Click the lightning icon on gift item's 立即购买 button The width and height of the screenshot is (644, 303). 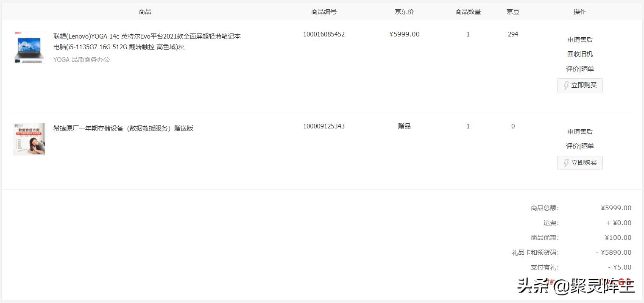566,163
